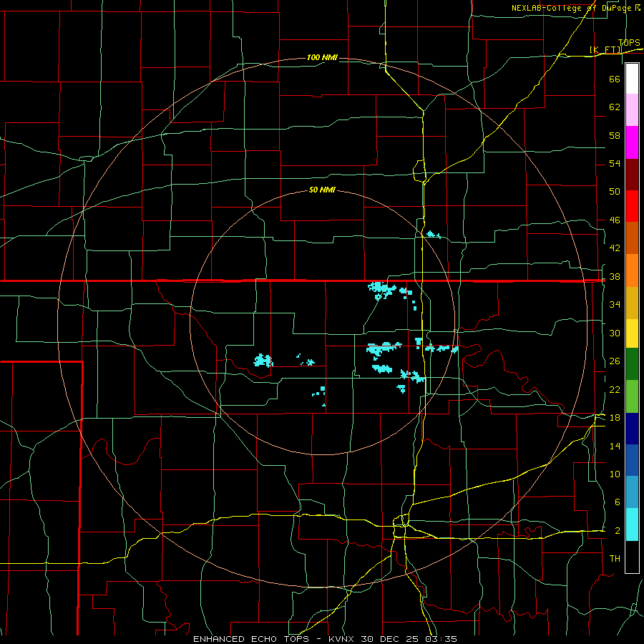Select the bright yellow legend band

click(632, 333)
